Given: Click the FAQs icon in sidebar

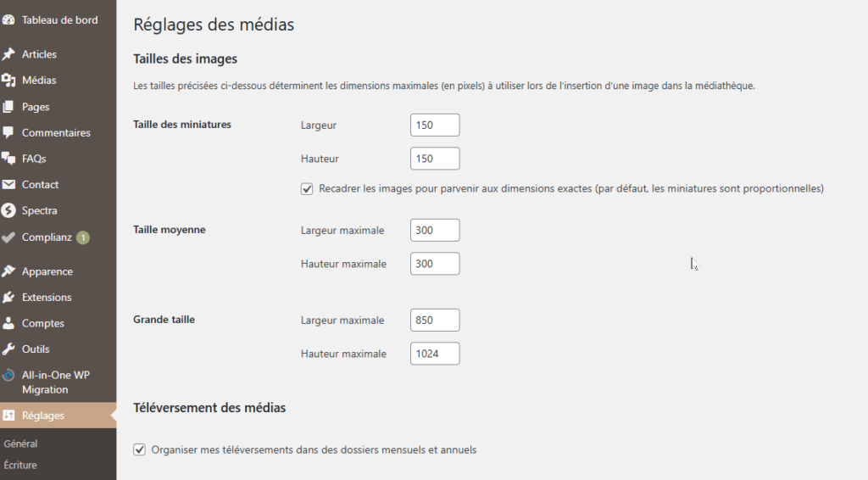Looking at the screenshot, I should 8,159.
